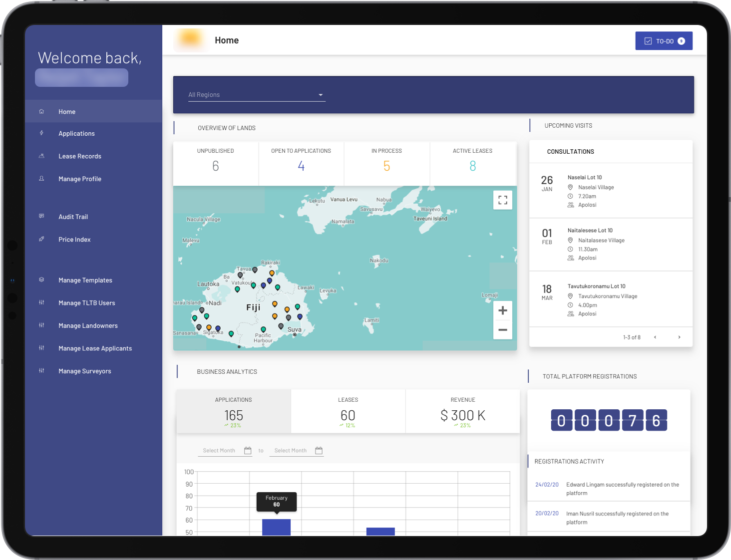The width and height of the screenshot is (731, 560).
Task: Click the Price Index sidebar icon
Action: [41, 239]
